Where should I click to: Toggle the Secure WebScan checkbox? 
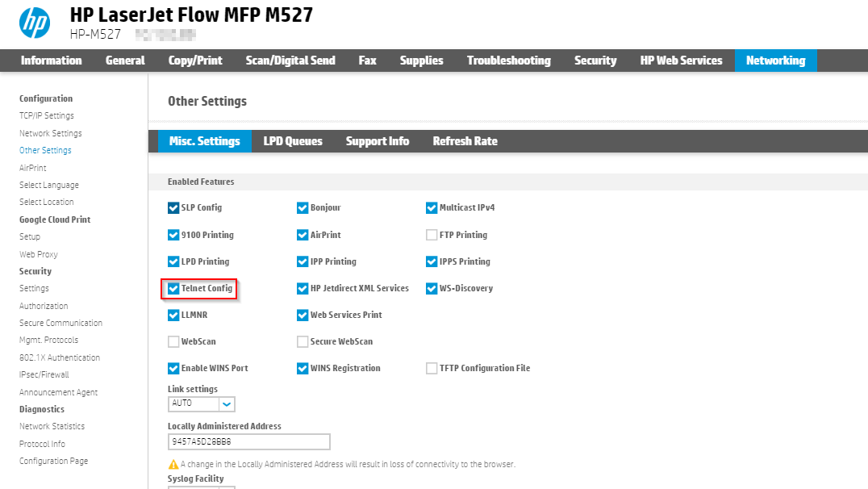coord(303,341)
